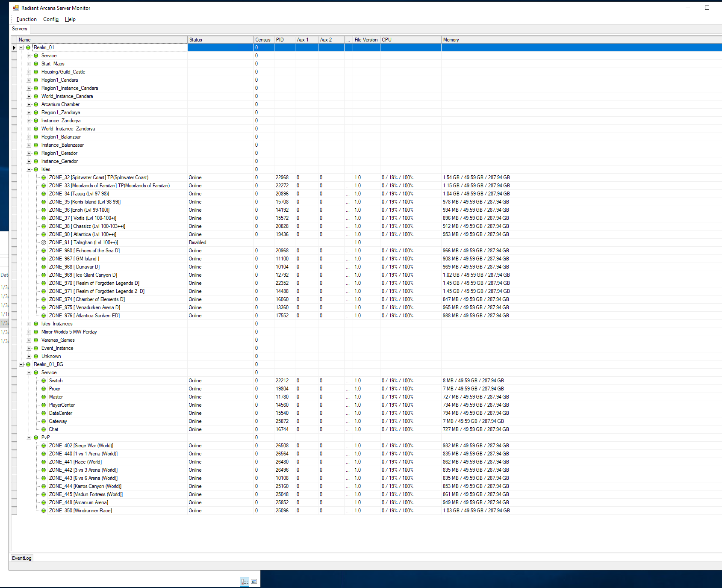Open the Function menu

pos(26,19)
